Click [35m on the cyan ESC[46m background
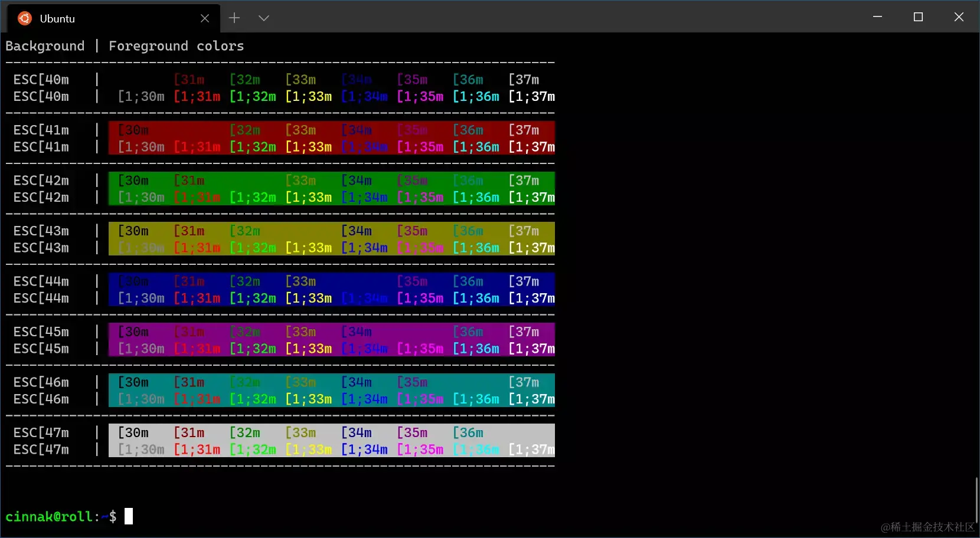This screenshot has width=980, height=538. [412, 382]
